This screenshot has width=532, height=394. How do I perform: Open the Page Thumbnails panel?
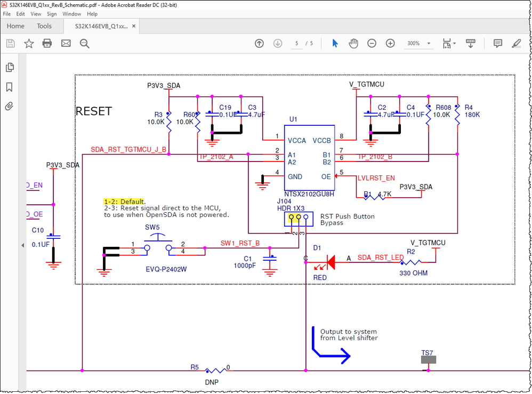pos(9,67)
